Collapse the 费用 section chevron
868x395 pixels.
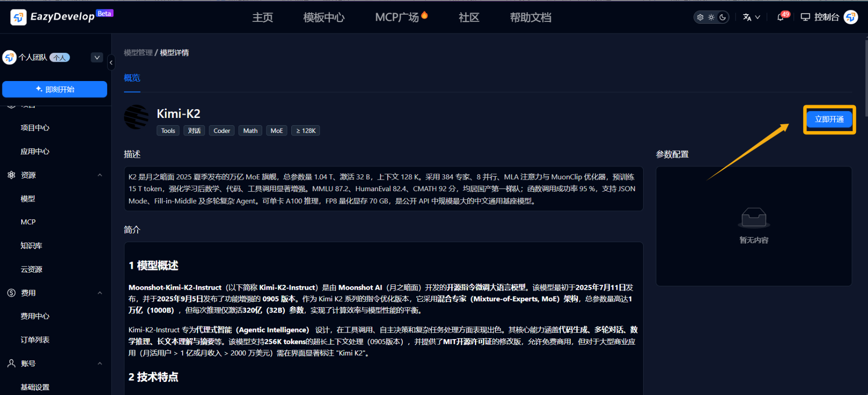click(x=100, y=293)
